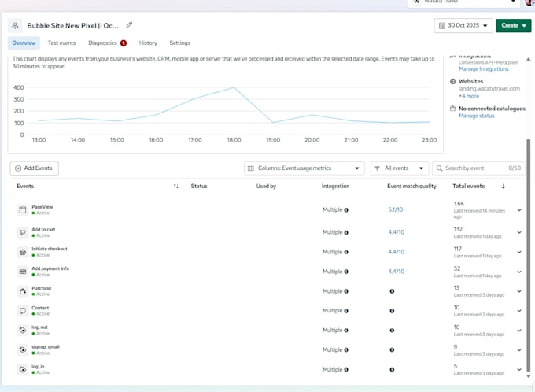The height and width of the screenshot is (392, 535).
Task: Click the Purchase bag icon
Action: pos(23,291)
